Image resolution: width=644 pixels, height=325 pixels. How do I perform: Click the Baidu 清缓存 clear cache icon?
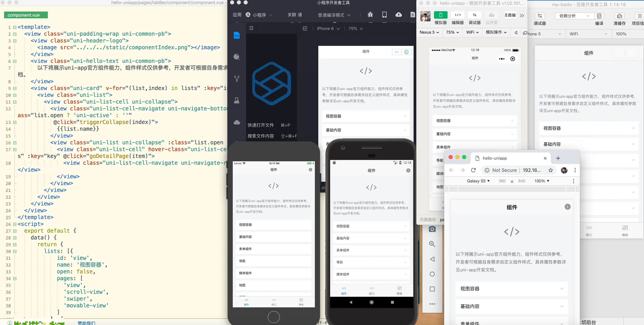(619, 16)
